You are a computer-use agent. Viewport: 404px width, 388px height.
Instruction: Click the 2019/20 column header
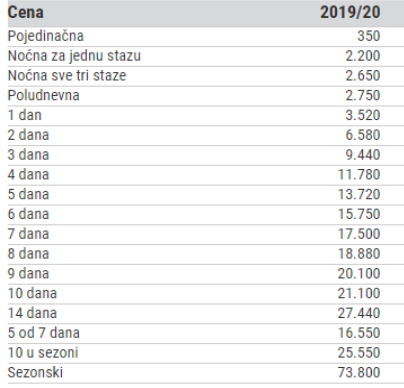click(350, 13)
